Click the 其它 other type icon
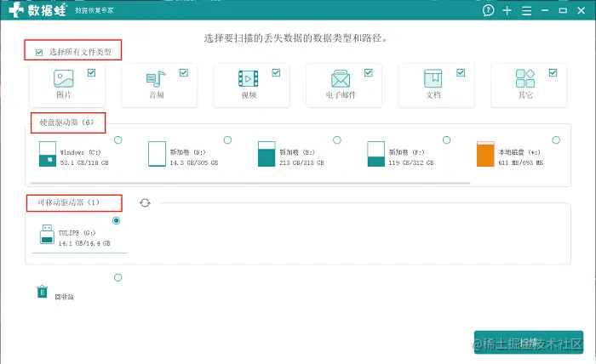The height and width of the screenshot is (364, 596). coord(525,78)
